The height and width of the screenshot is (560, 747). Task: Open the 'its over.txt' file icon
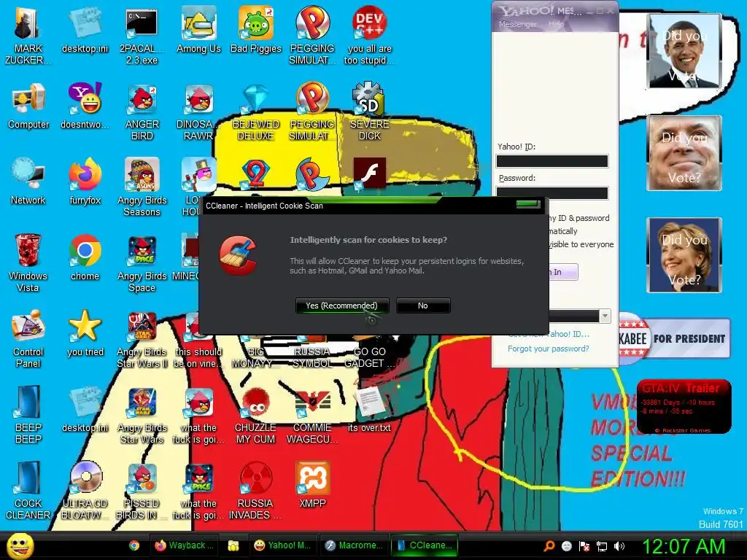pyautogui.click(x=370, y=409)
